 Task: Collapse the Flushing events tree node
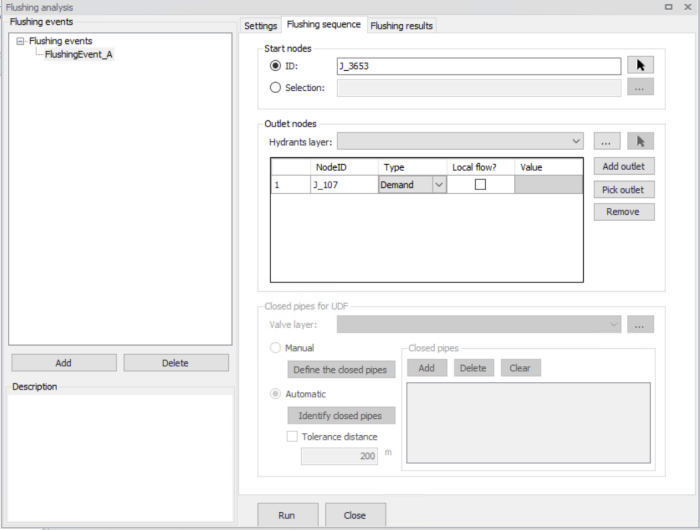20,41
